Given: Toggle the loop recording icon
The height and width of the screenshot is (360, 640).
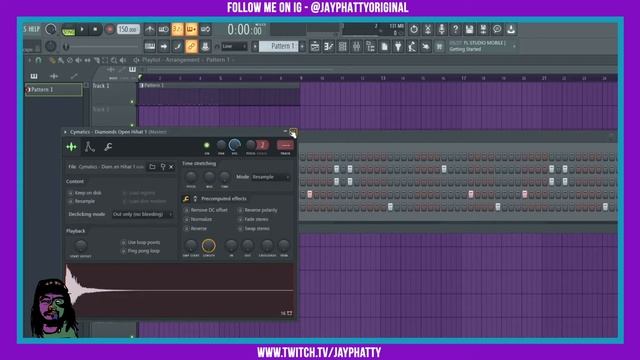Looking at the screenshot, I should click(x=205, y=29).
